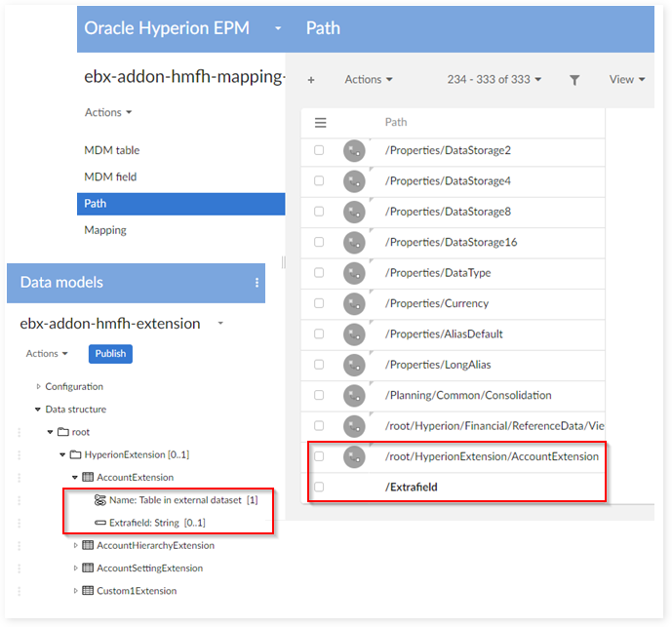Screen dimensions: 672x627
Task: Check the box for /root/HyperionExtension/AccountExtension
Action: (319, 456)
